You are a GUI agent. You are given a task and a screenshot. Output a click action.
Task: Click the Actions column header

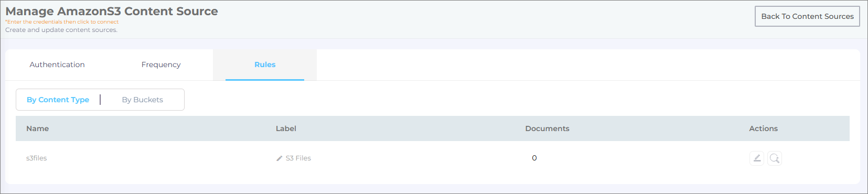(763, 128)
